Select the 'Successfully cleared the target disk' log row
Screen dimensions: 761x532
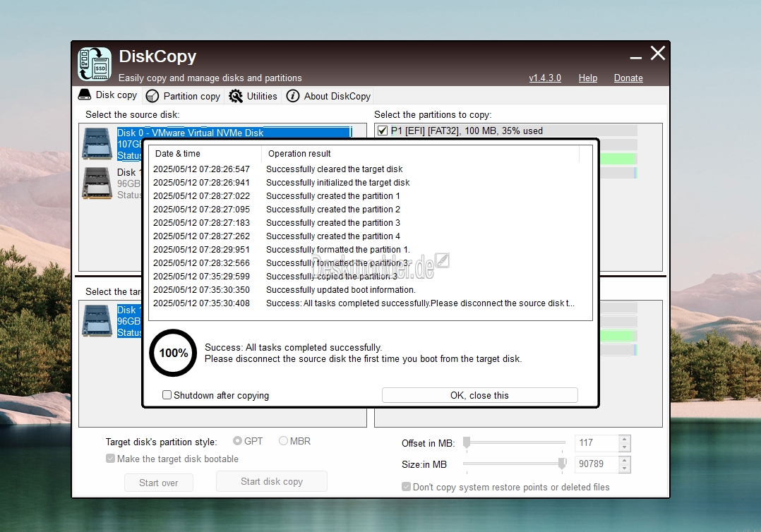click(x=363, y=169)
